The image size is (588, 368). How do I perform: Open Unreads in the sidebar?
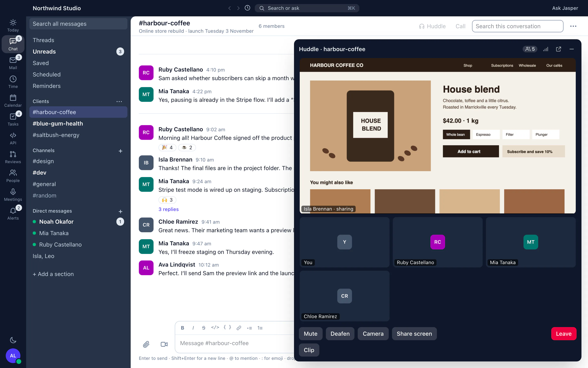78,52
